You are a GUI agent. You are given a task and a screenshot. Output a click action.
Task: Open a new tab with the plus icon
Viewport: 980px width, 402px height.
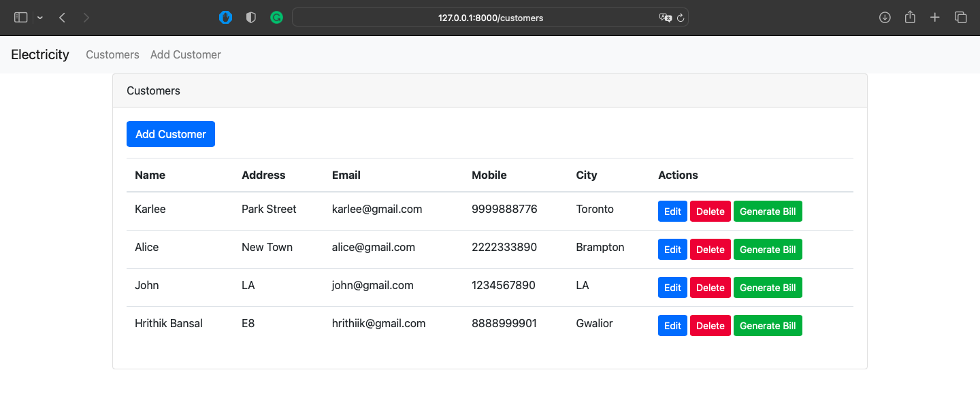coord(934,17)
